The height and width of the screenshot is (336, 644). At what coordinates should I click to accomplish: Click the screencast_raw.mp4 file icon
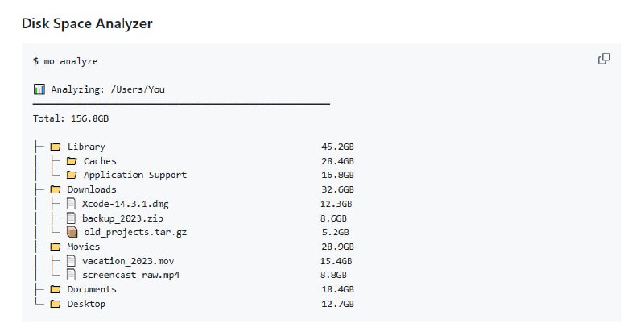(72, 275)
